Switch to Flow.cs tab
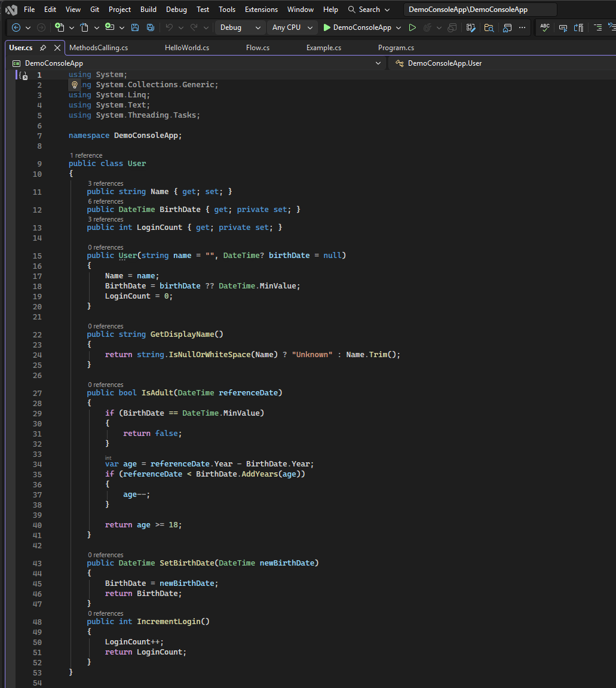Screen dimensions: 616x688 pyautogui.click(x=258, y=47)
